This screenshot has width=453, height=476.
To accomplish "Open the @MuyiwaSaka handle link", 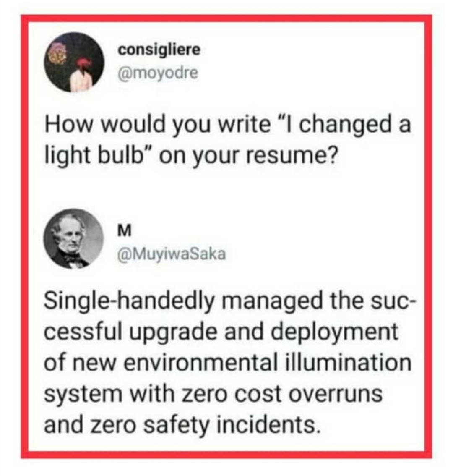I will [172, 254].
